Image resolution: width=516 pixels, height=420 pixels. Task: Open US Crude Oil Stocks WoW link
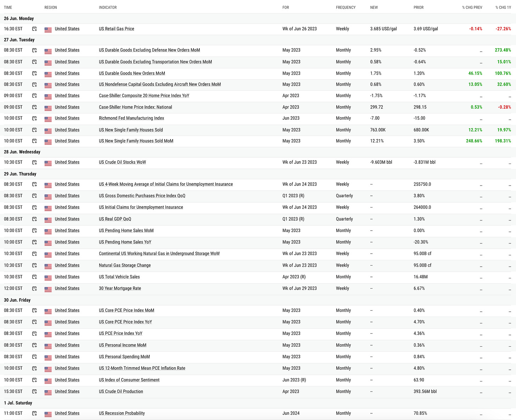point(122,162)
